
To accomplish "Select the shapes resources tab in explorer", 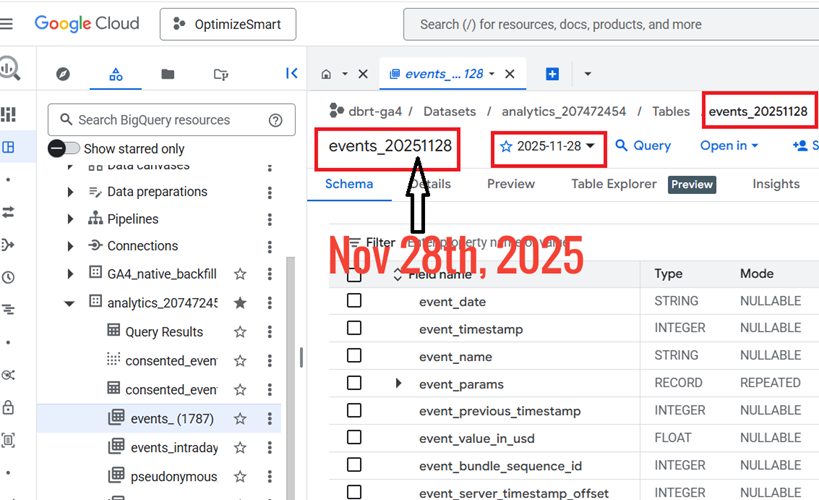I will tap(115, 74).
